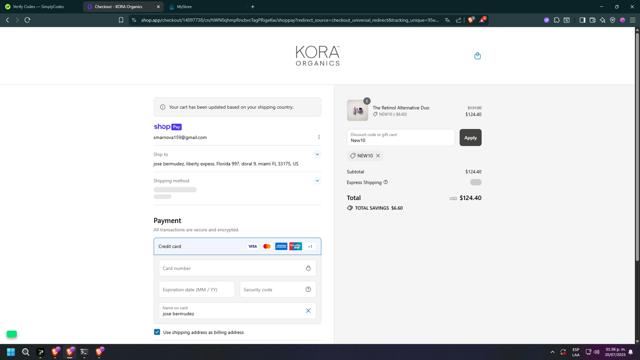Expand the Shipping method section
The height and width of the screenshot is (360, 640).
[317, 181]
